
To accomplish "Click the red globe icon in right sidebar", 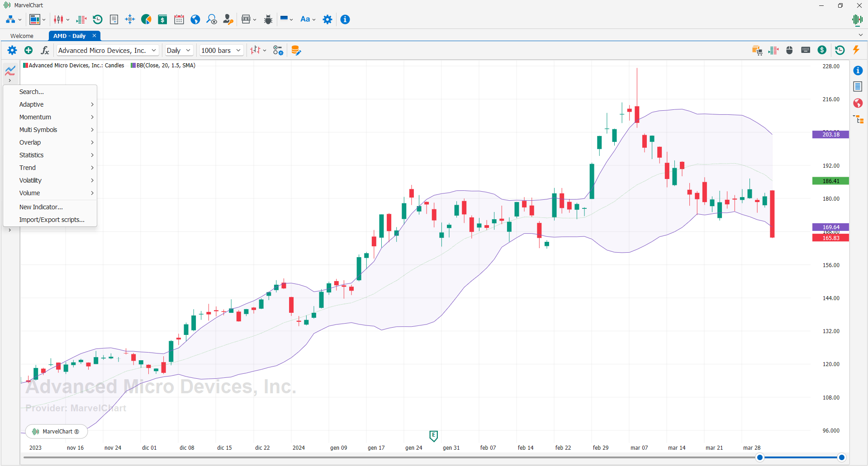I will tap(858, 103).
